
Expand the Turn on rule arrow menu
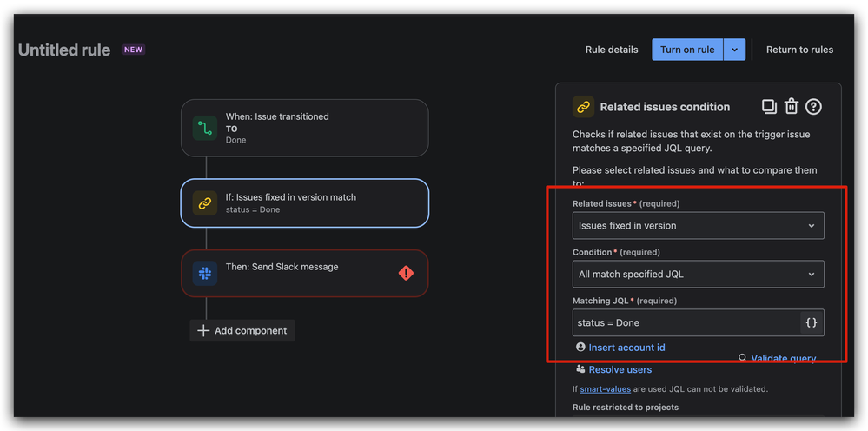pos(734,50)
